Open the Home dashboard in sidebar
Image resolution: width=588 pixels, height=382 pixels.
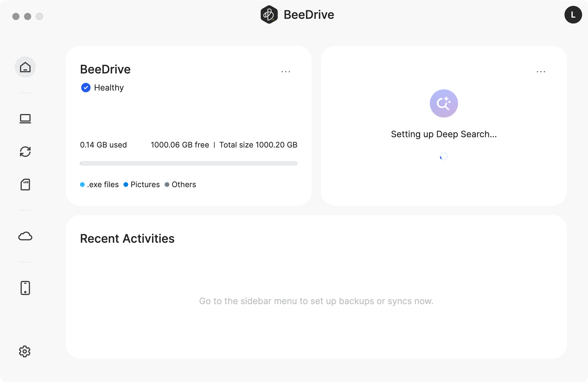point(25,67)
